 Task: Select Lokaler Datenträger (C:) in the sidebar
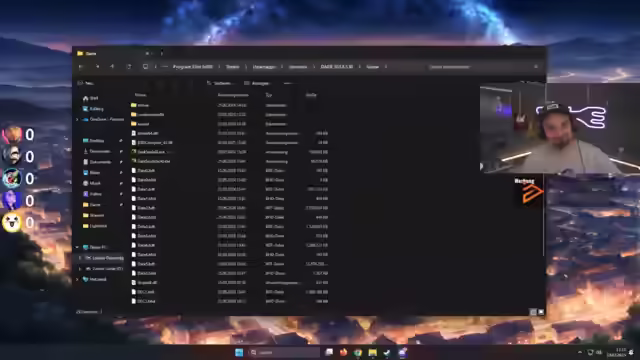tap(104, 258)
